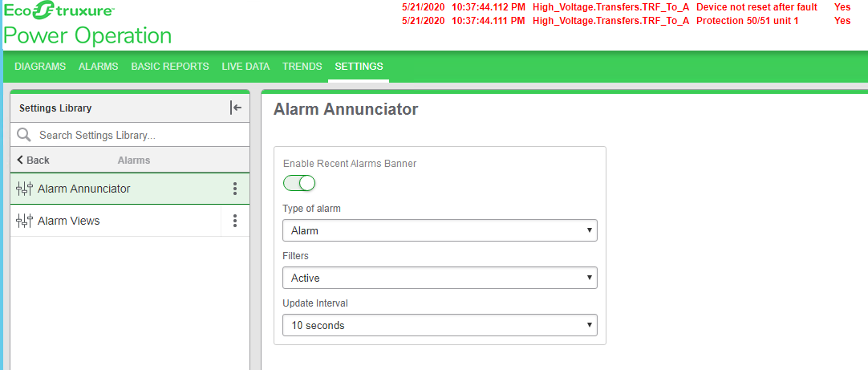868x370 pixels.
Task: Open Alarm Annunciator three-dot menu
Action: pyautogui.click(x=235, y=189)
